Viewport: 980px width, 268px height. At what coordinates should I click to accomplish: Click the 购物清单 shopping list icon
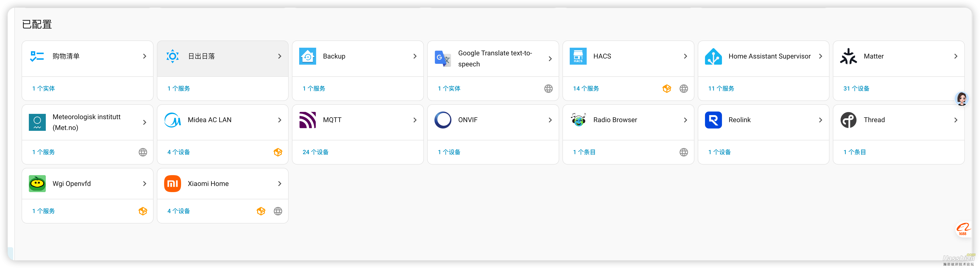37,56
